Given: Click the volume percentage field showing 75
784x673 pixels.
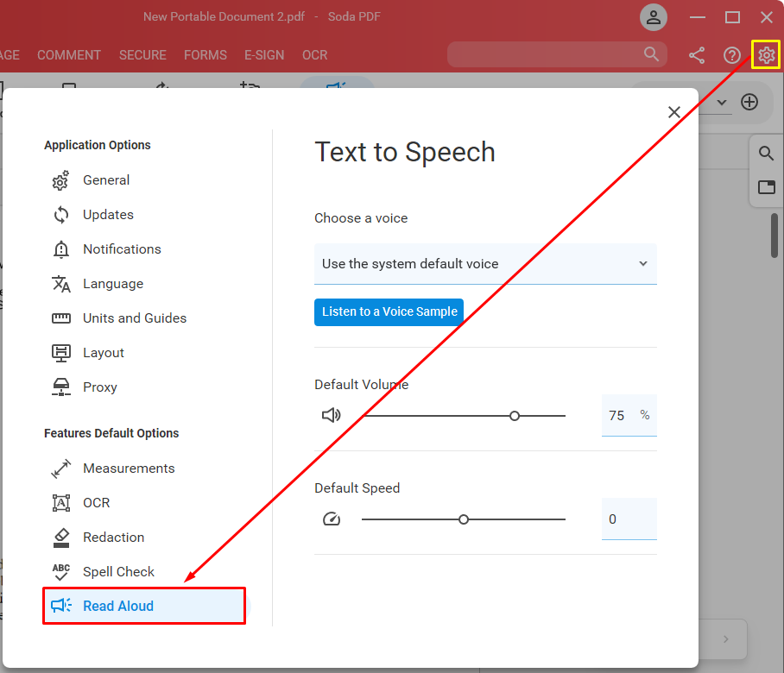Looking at the screenshot, I should [x=629, y=416].
